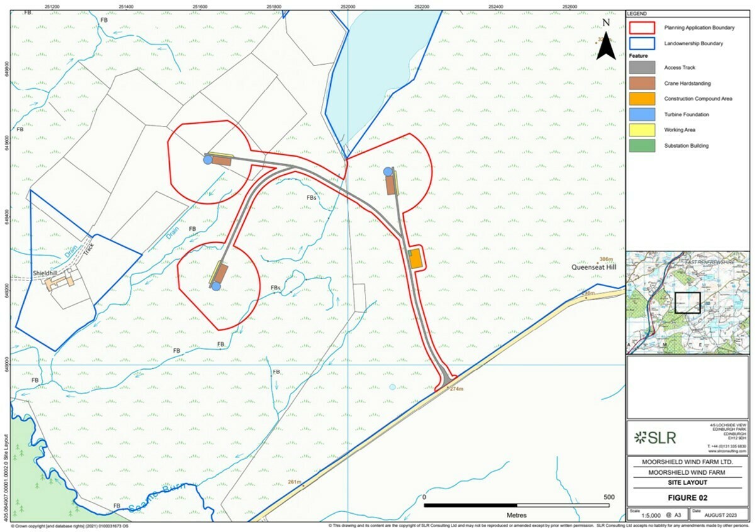This screenshot has height=532, width=756.
Task: Click the 274m spot height at site entrance
Action: (x=456, y=389)
